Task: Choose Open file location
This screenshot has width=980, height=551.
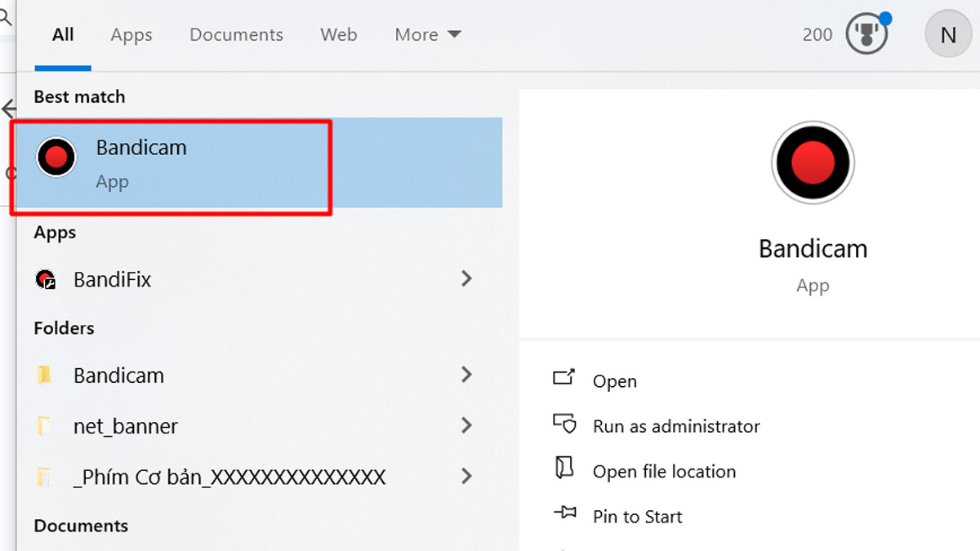Action: point(664,472)
